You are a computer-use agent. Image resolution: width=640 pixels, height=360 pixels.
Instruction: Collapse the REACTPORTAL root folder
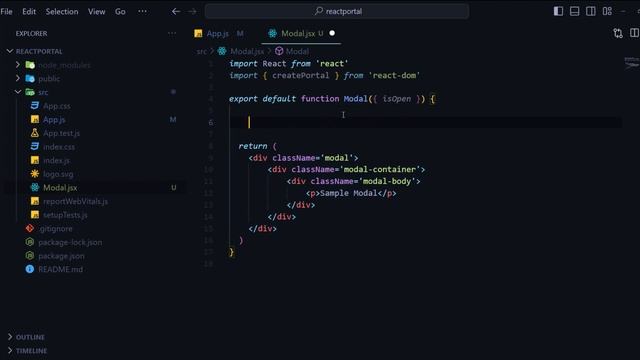click(39, 51)
